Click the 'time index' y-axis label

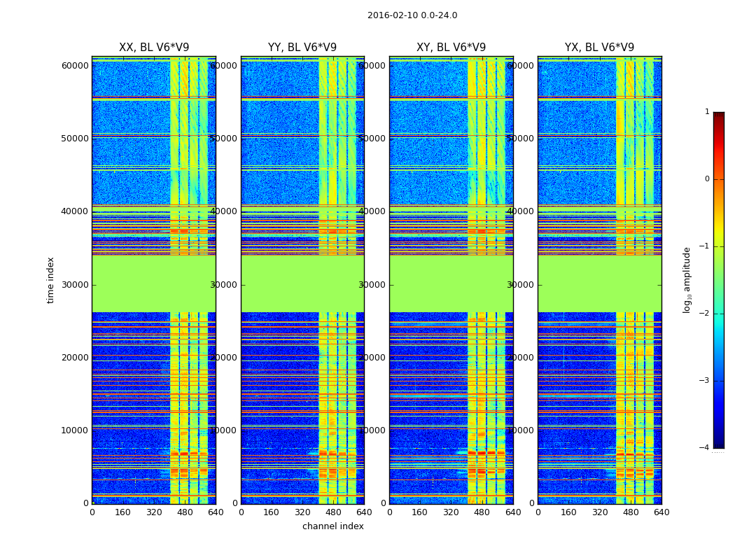[x=50, y=280]
